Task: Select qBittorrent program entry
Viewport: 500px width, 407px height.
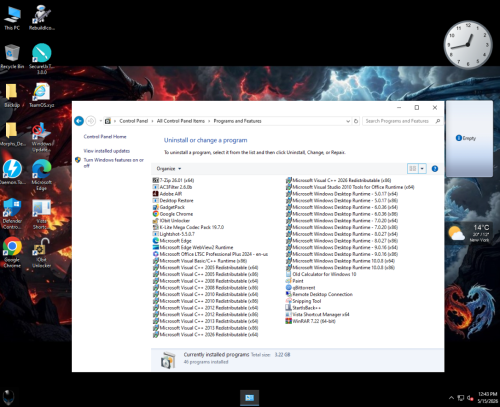Action: point(300,288)
